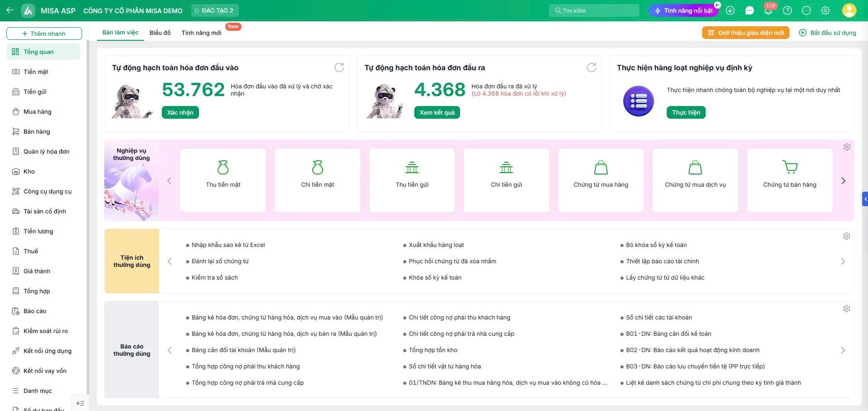
Task: Switch to the Biểu đồ tab
Action: tap(160, 33)
